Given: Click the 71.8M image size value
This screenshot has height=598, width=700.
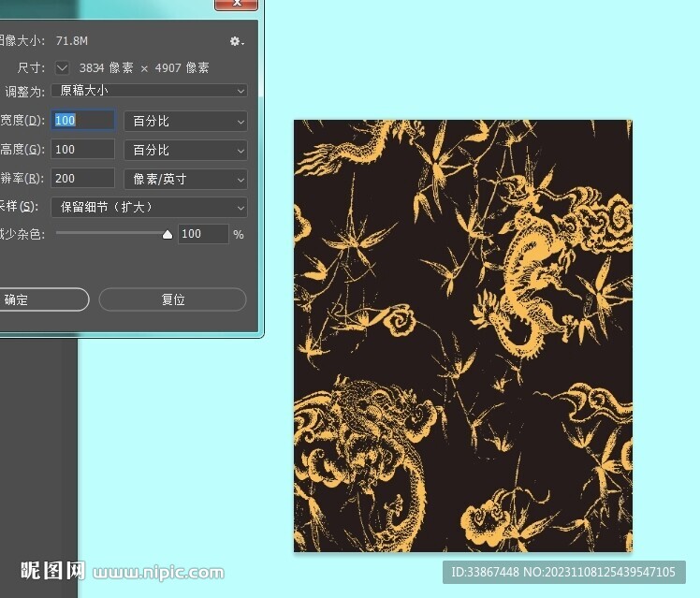Looking at the screenshot, I should (x=72, y=41).
